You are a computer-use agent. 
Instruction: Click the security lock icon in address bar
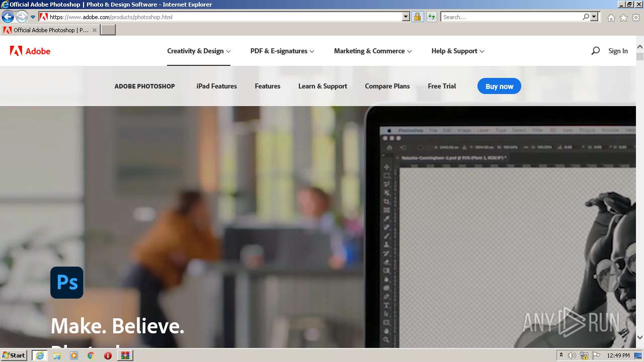(x=417, y=17)
